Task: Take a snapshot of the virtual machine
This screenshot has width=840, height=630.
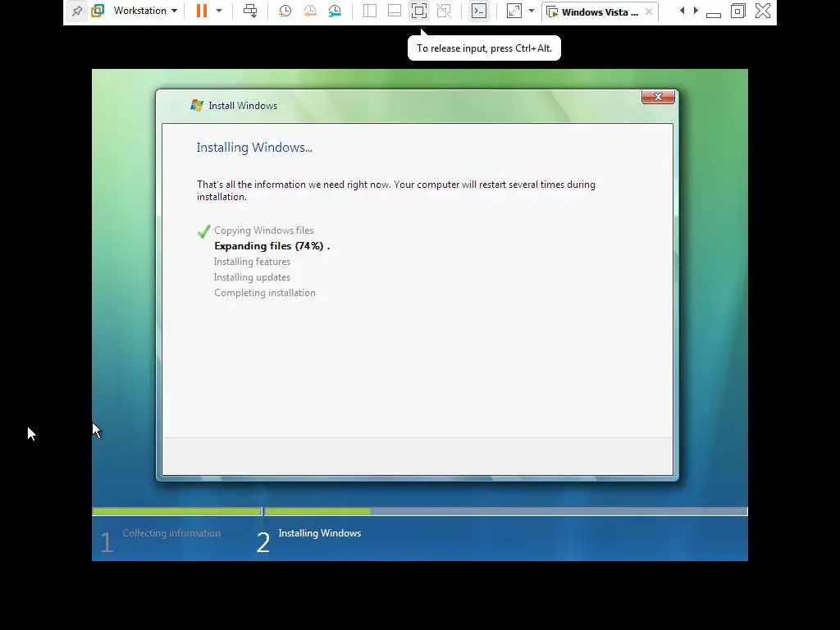Action: tap(285, 11)
